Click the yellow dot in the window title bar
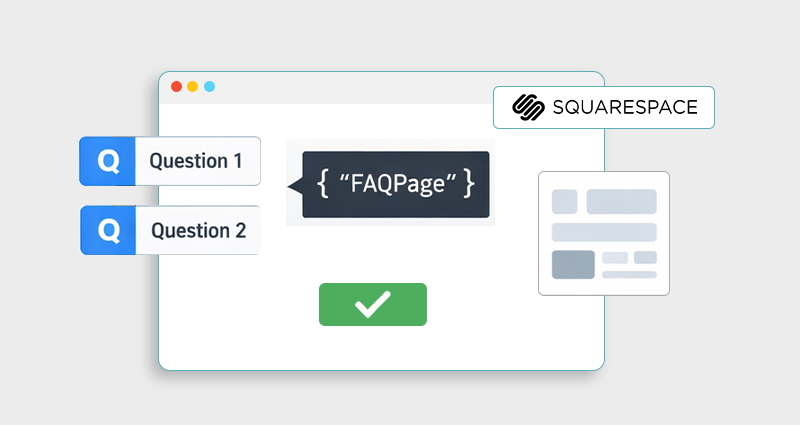 tap(193, 86)
